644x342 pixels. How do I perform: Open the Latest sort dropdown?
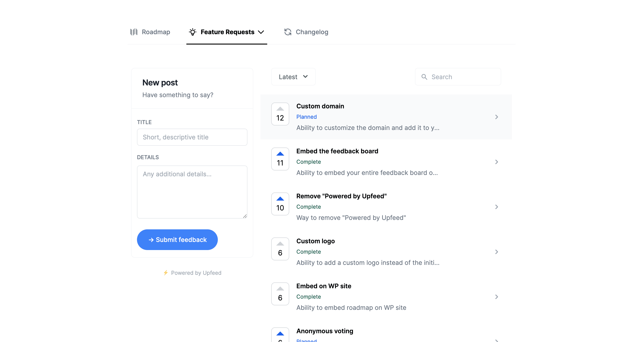click(x=293, y=77)
